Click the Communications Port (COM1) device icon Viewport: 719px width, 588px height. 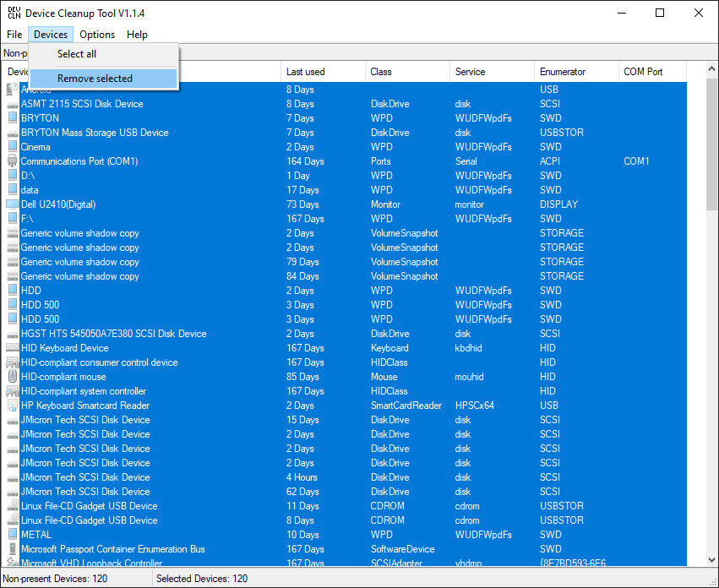click(x=13, y=161)
